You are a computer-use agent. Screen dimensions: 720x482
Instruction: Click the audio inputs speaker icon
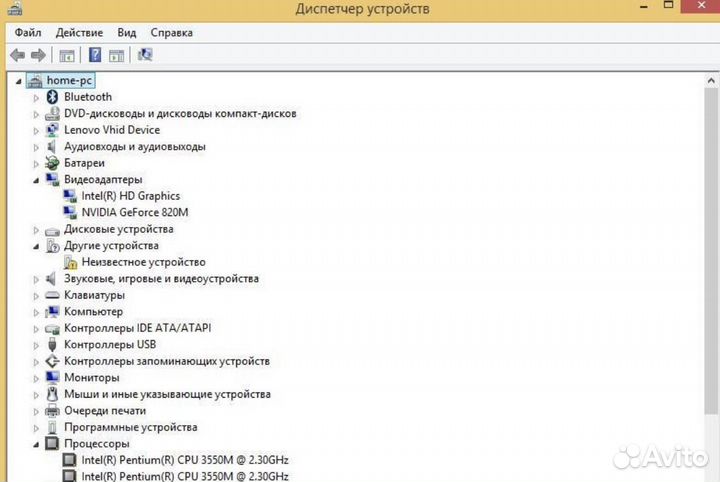(51, 146)
